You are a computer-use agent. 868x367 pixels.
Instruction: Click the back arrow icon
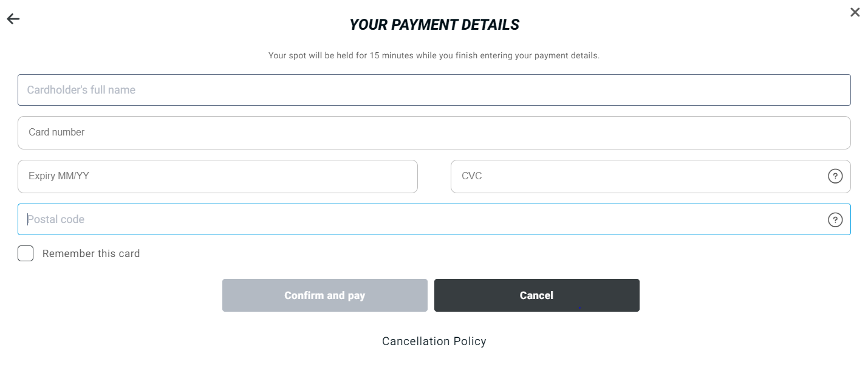[13, 19]
